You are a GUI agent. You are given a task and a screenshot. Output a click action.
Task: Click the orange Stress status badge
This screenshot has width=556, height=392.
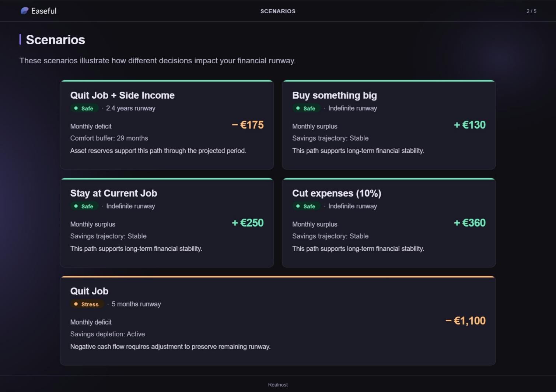click(87, 304)
